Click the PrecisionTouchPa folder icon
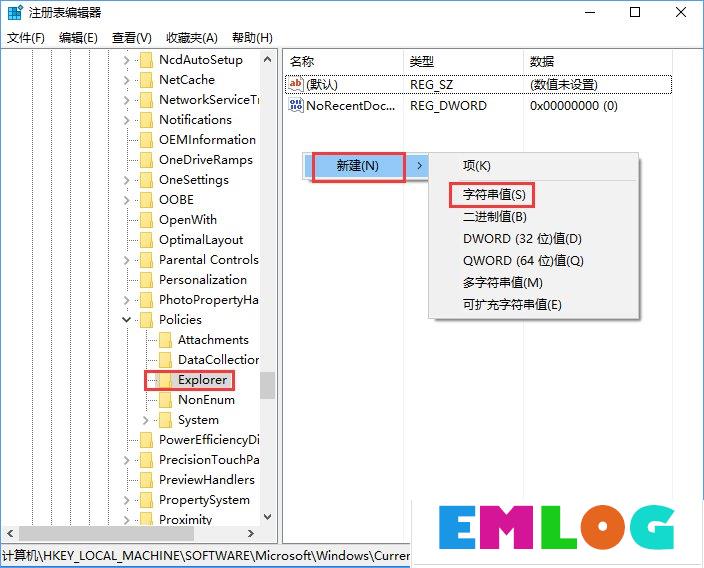The image size is (704, 568). click(x=146, y=460)
